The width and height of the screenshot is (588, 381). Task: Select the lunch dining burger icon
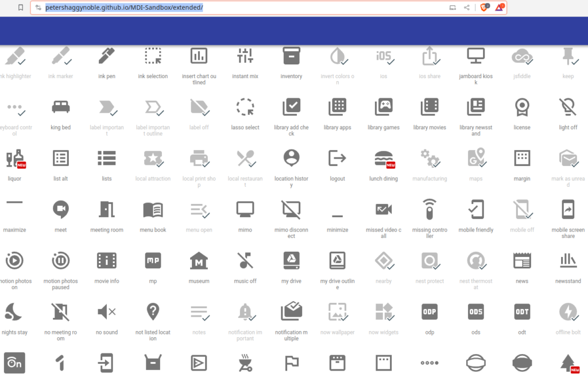[384, 158]
